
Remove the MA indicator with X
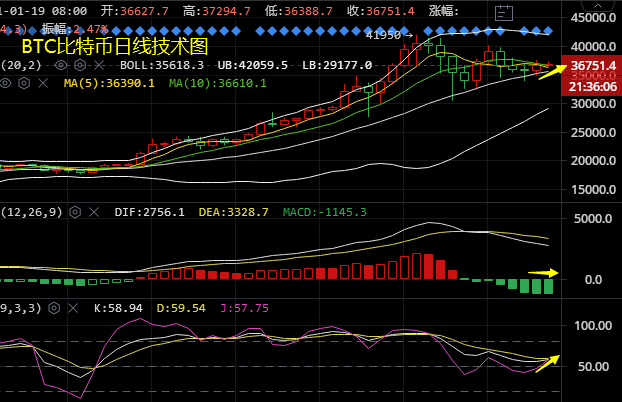coord(43,83)
